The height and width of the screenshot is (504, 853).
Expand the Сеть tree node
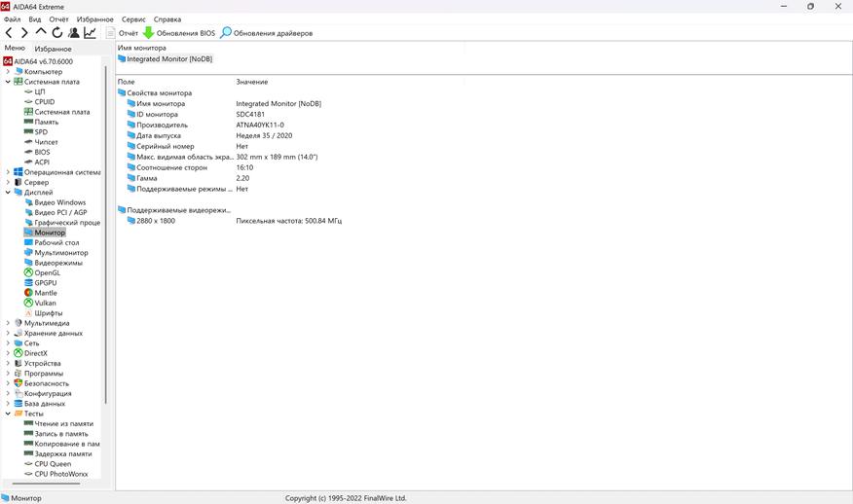pyautogui.click(x=8, y=343)
